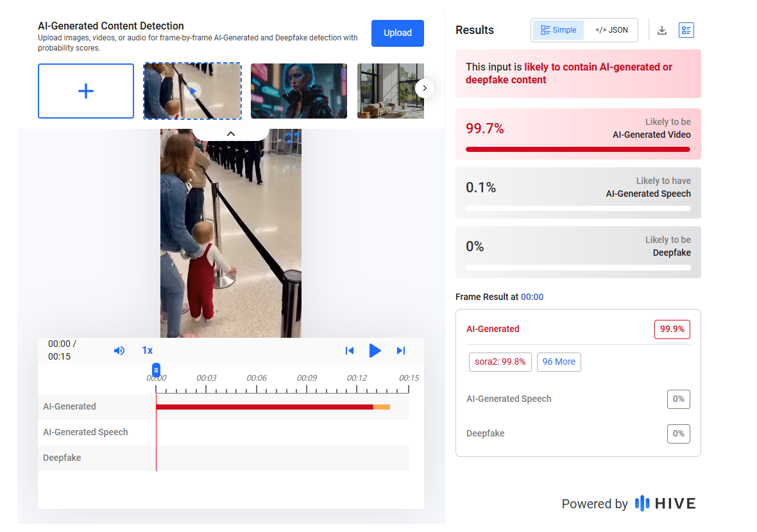Viewport: 757px width, 532px height.
Task: Click the plus icon to add media
Action: 86,91
